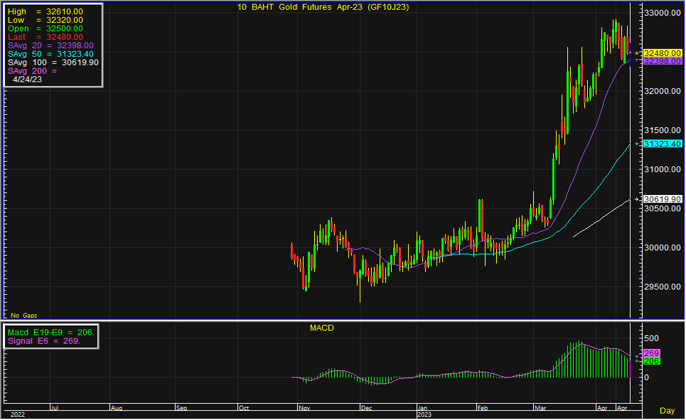The image size is (686, 420).
Task: Select the cyan 31323.40 price marker
Action: (660, 144)
